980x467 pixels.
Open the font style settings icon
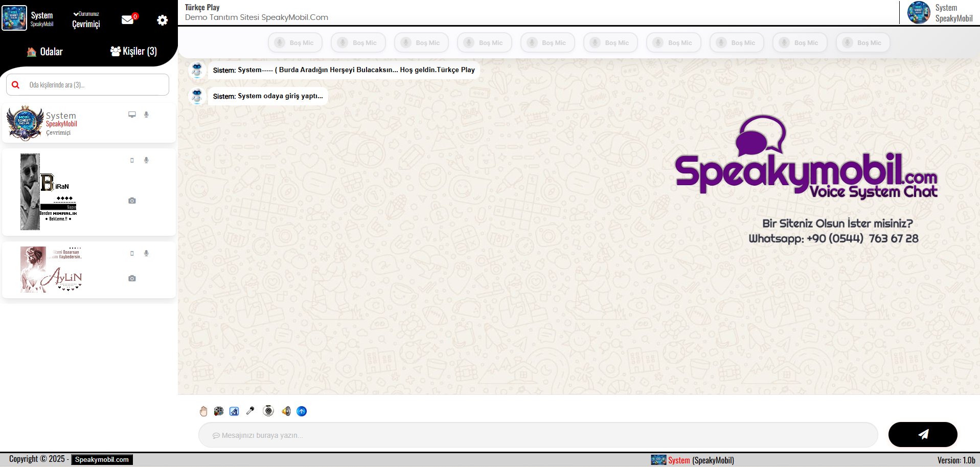click(234, 411)
